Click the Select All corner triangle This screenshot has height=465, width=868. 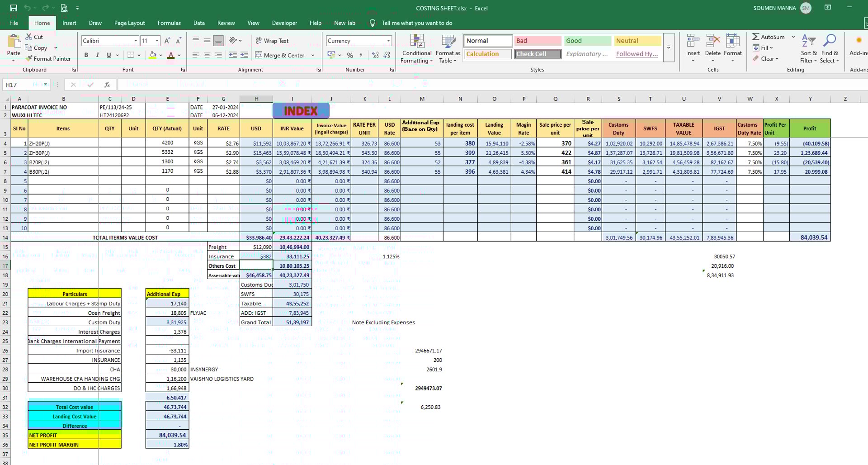click(6, 99)
